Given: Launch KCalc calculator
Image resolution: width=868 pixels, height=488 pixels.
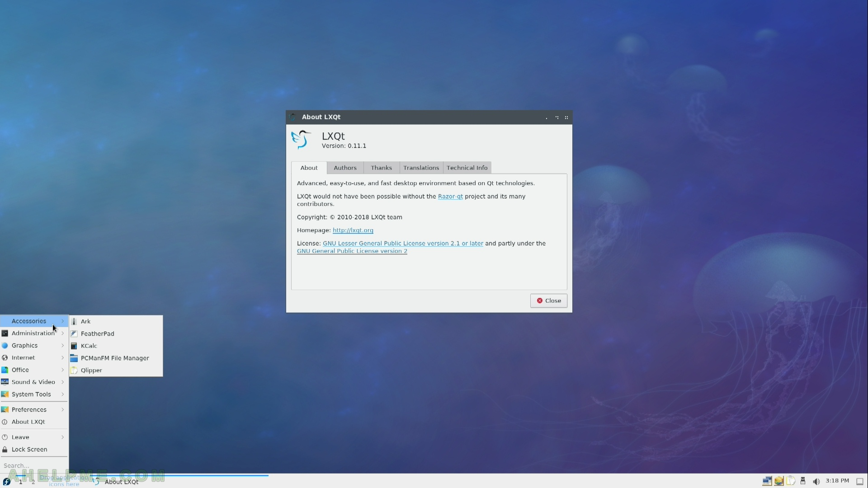Looking at the screenshot, I should (116, 346).
